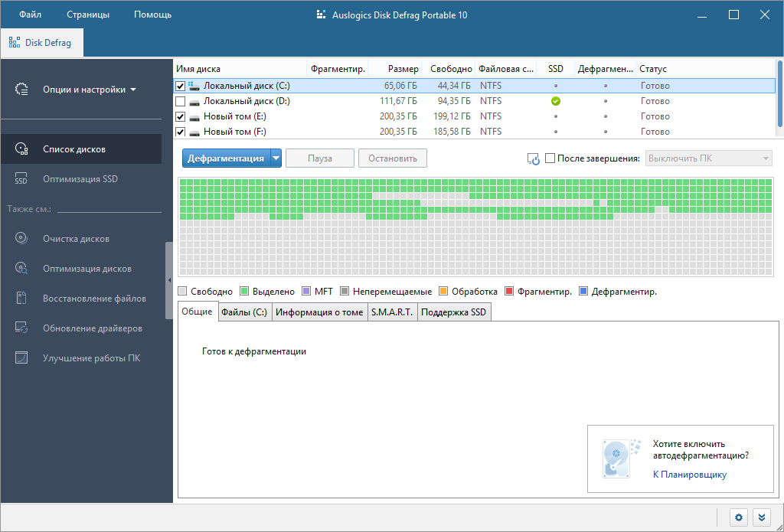Sort by the Размер column header

[x=394, y=69]
